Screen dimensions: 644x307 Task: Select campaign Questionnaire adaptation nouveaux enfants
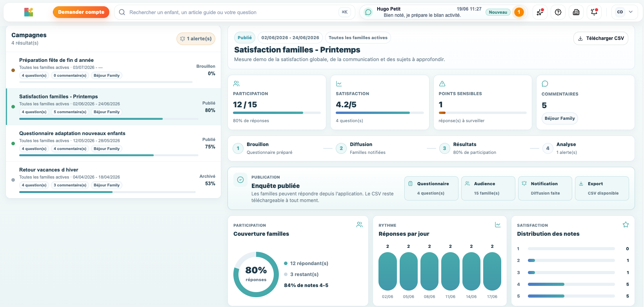[113, 143]
